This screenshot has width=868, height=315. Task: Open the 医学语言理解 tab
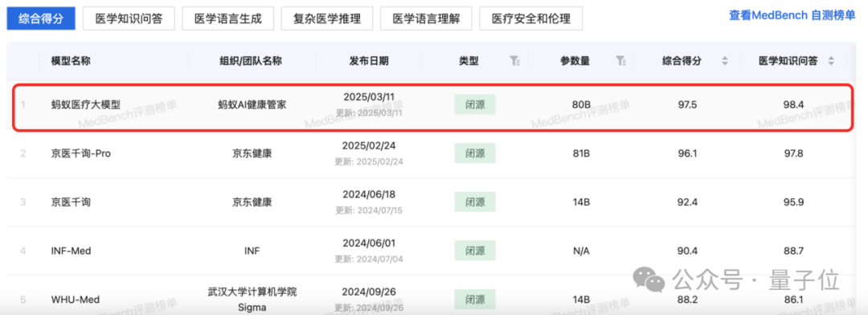click(426, 18)
